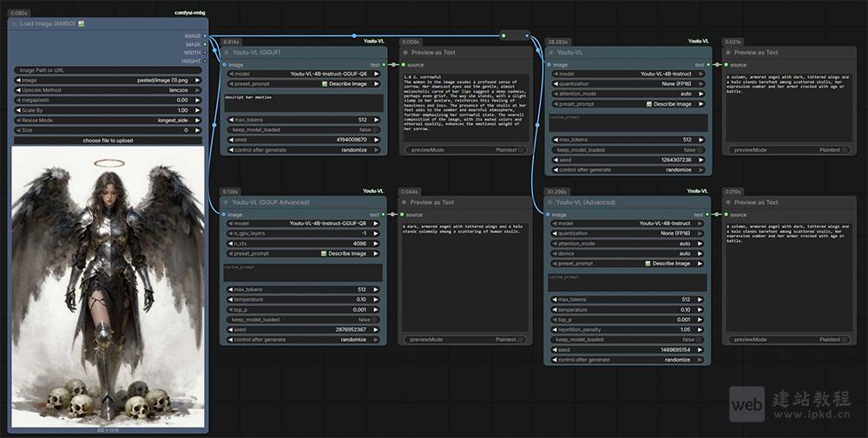Image resolution: width=868 pixels, height=438 pixels.
Task: Open quantization dropdown in Youtu-VL node
Action: (627, 84)
